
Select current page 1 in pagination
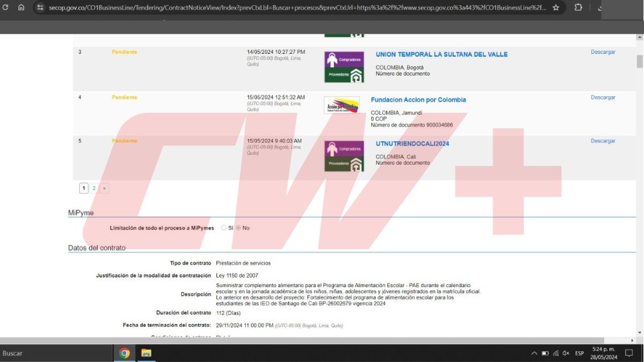84,188
